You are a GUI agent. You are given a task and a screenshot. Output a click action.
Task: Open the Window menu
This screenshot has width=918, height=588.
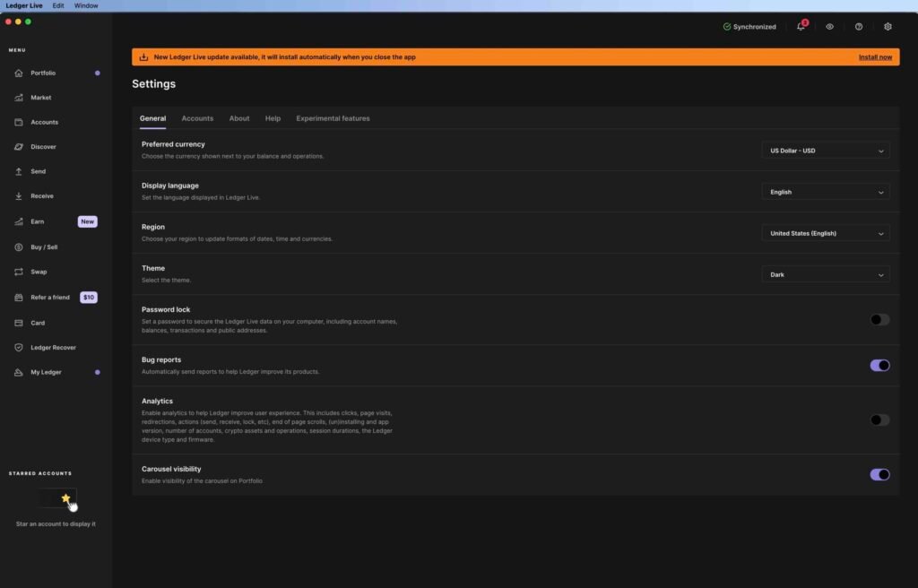[x=86, y=5]
